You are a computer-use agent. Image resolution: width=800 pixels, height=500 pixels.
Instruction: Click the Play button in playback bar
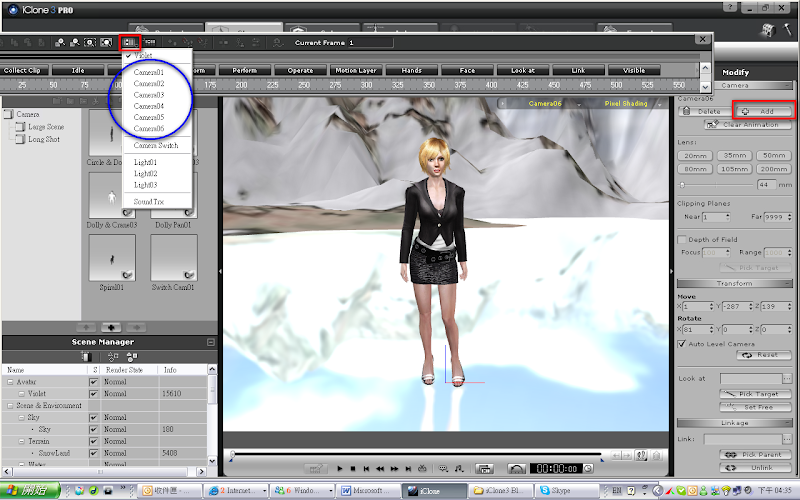tap(340, 468)
